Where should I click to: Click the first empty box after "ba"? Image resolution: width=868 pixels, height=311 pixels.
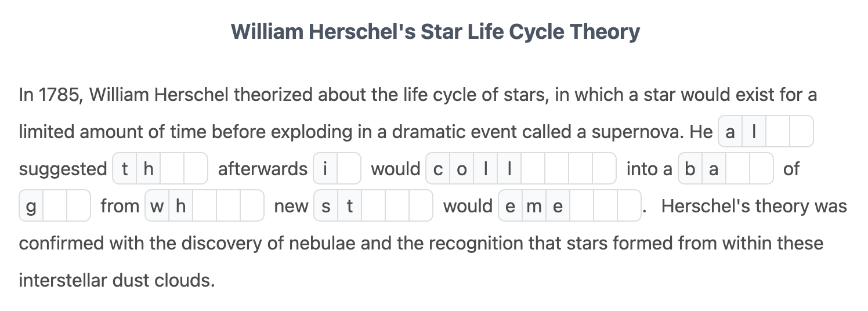(737, 169)
